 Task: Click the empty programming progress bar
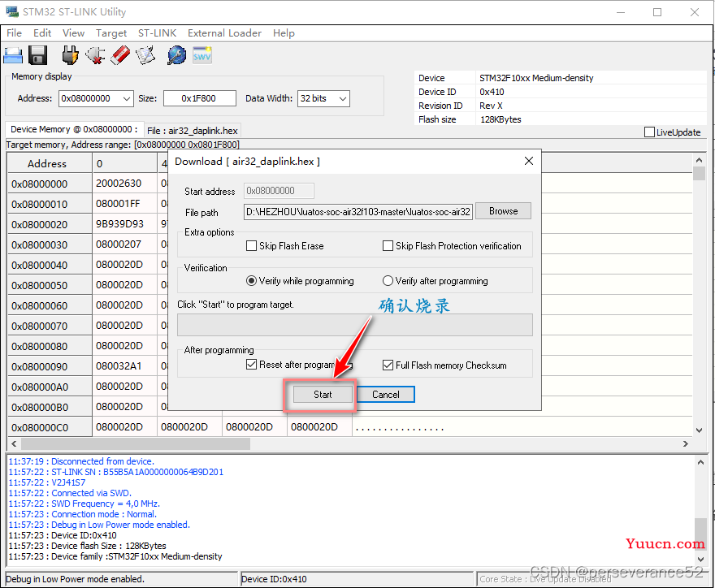355,325
